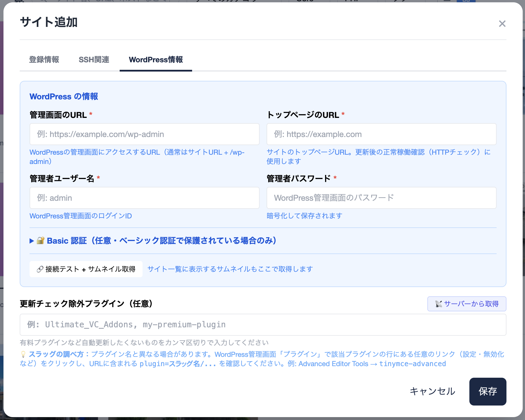Click the サーバーから取得 button
525x420 pixels.
pyautogui.click(x=467, y=304)
